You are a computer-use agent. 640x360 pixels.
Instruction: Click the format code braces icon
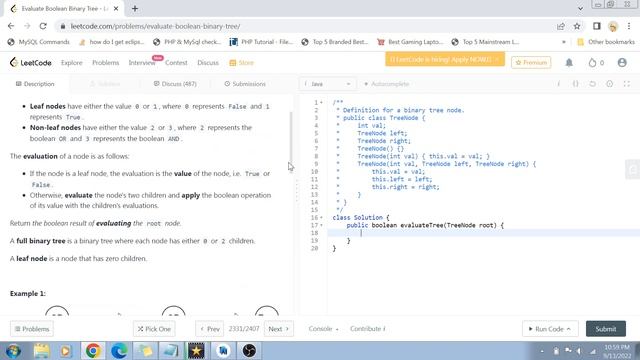coord(576,84)
